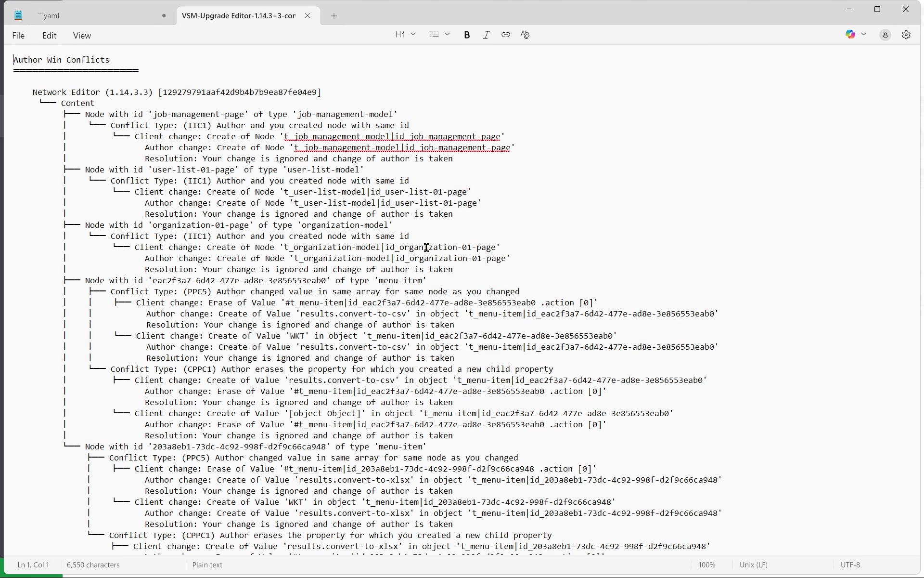Click the account profile icon
924x578 pixels.
885,35
